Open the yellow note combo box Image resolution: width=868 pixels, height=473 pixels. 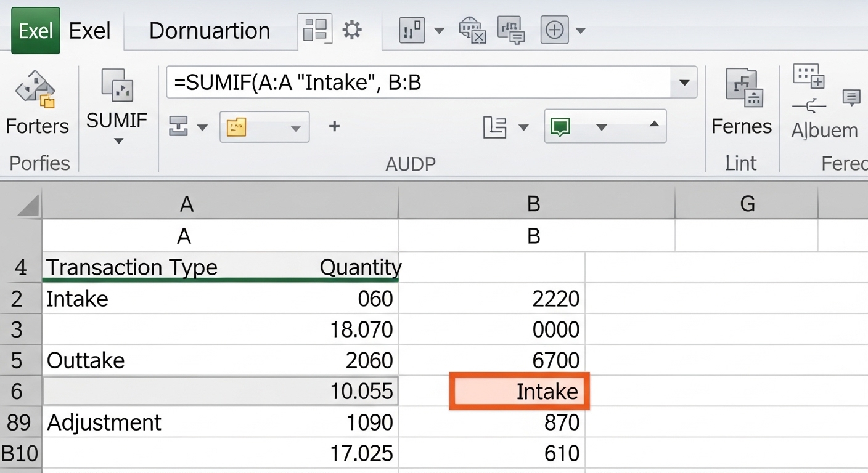tap(264, 127)
